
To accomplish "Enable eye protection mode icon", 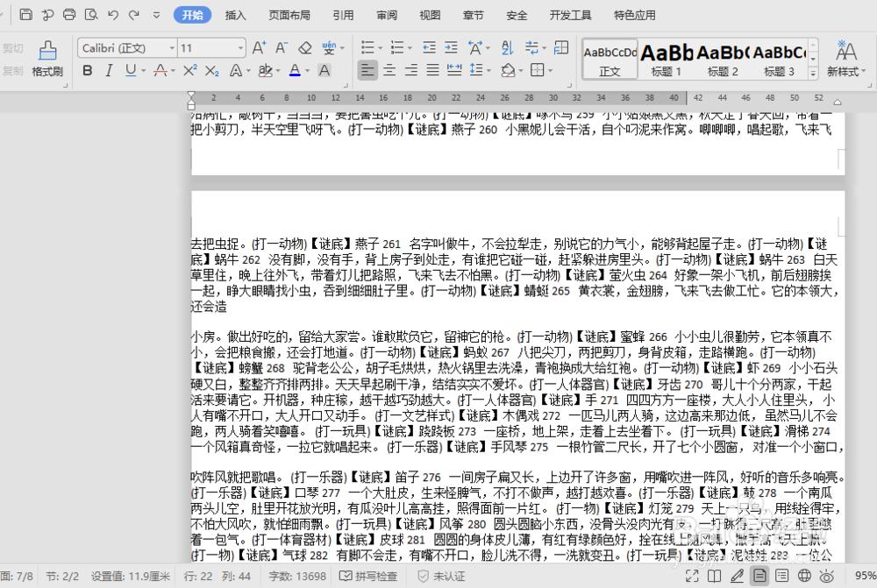I will point(827,576).
